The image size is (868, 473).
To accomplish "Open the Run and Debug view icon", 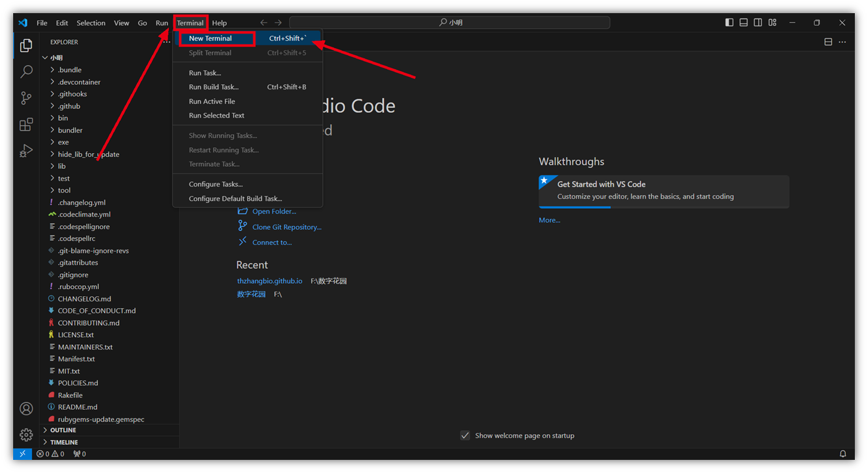I will 26,151.
